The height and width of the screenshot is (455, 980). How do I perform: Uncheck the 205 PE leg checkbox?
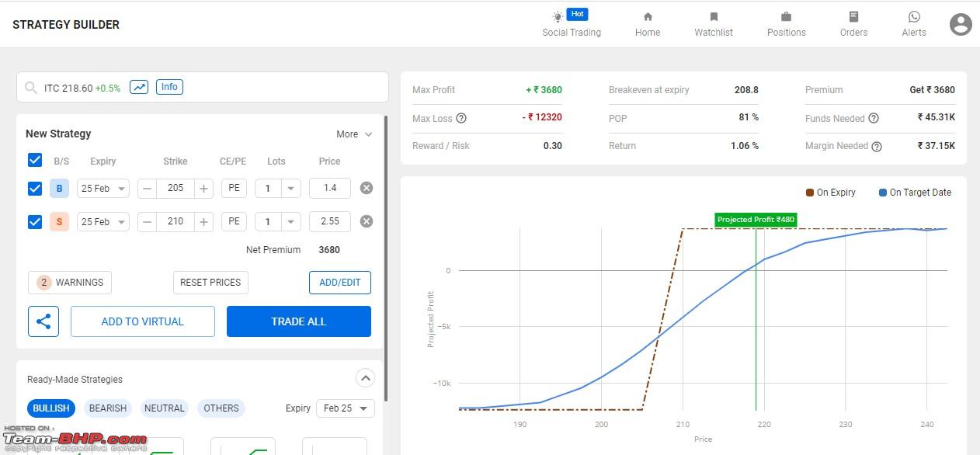click(x=35, y=188)
